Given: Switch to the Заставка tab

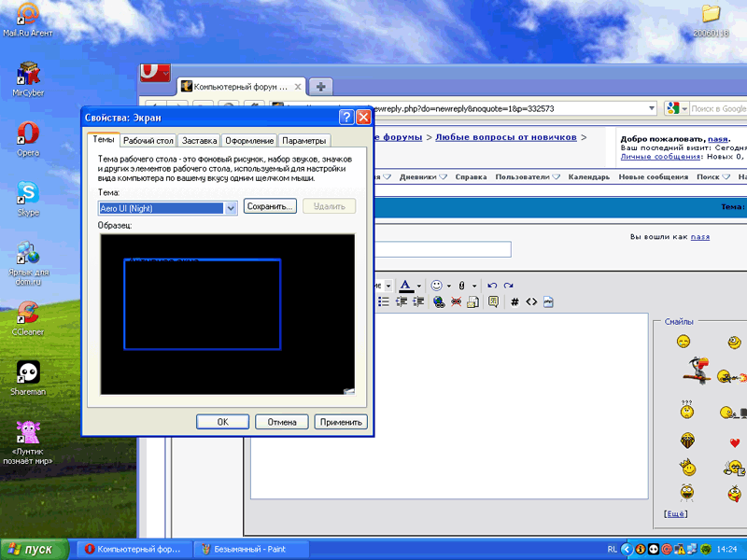Looking at the screenshot, I should pos(199,141).
